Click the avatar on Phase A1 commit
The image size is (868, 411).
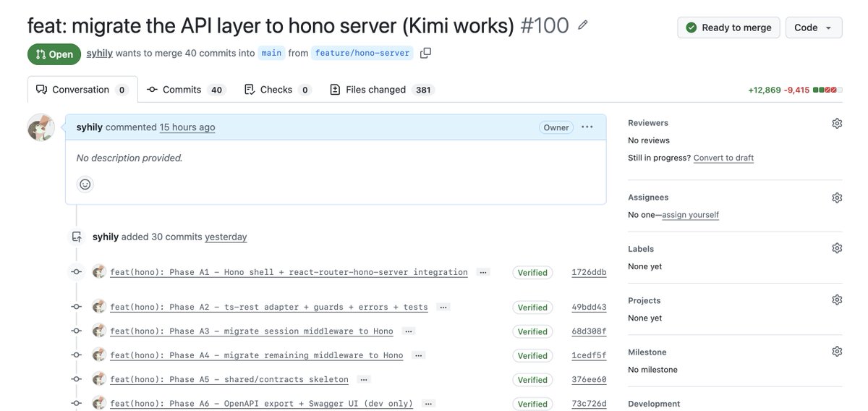pyautogui.click(x=99, y=272)
